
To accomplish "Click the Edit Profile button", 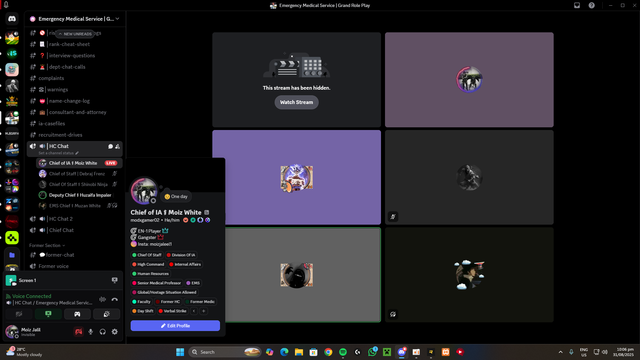I will pyautogui.click(x=175, y=326).
